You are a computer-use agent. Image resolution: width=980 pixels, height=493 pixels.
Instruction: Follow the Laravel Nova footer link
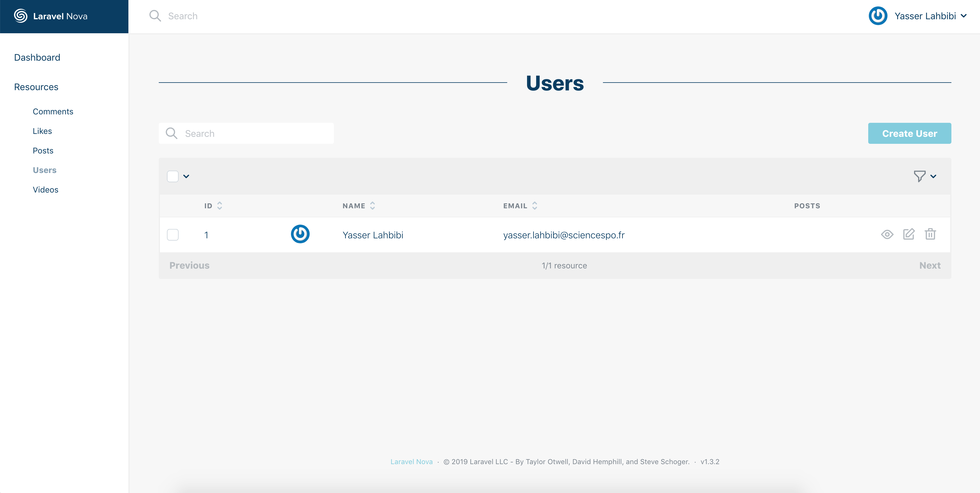tap(411, 461)
